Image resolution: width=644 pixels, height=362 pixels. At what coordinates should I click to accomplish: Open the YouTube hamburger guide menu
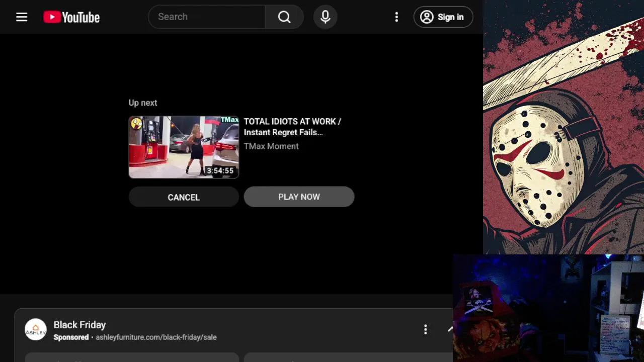click(22, 17)
